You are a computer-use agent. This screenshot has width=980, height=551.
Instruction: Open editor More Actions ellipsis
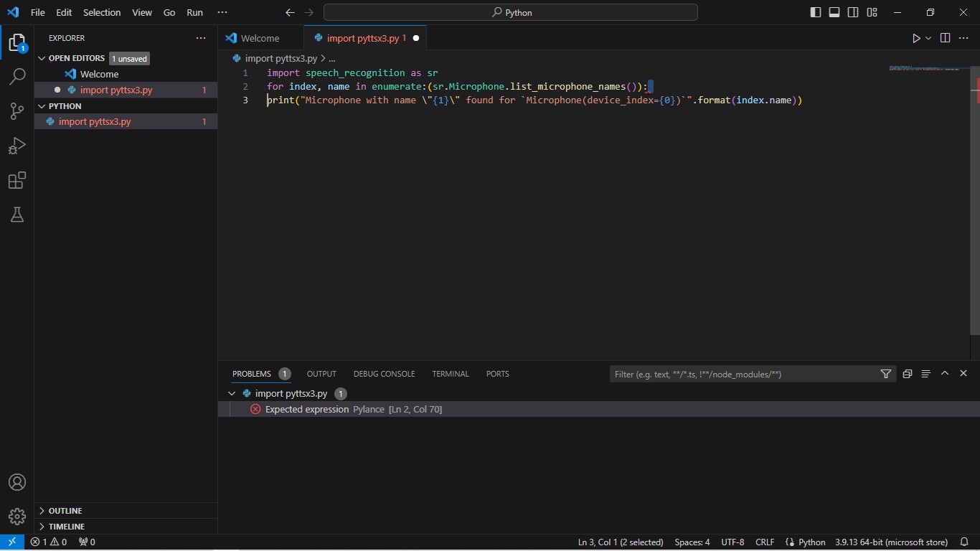coord(964,38)
